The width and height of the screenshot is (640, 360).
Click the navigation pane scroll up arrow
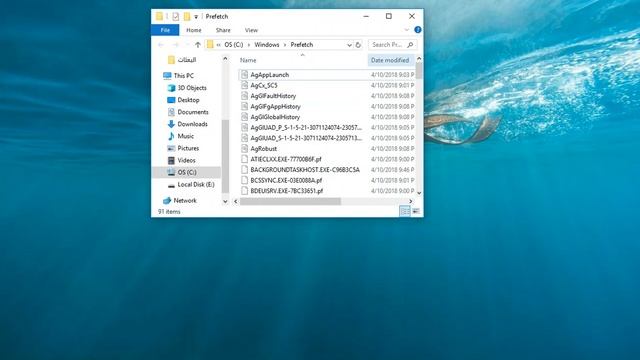pyautogui.click(x=225, y=59)
